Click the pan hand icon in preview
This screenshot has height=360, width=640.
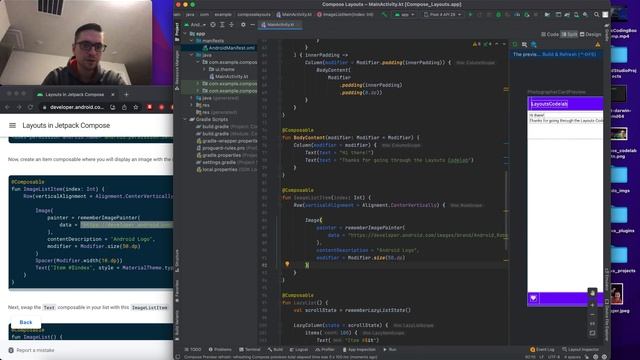point(592,293)
